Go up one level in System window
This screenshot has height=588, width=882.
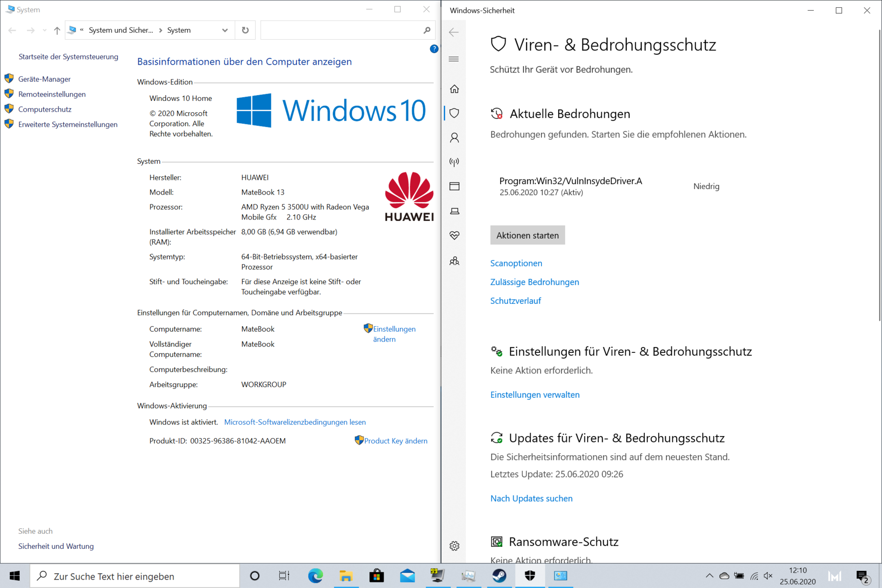tap(57, 30)
